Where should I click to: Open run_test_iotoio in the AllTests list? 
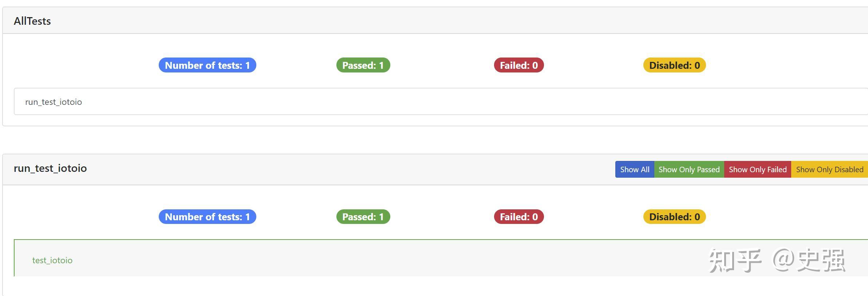(x=54, y=102)
